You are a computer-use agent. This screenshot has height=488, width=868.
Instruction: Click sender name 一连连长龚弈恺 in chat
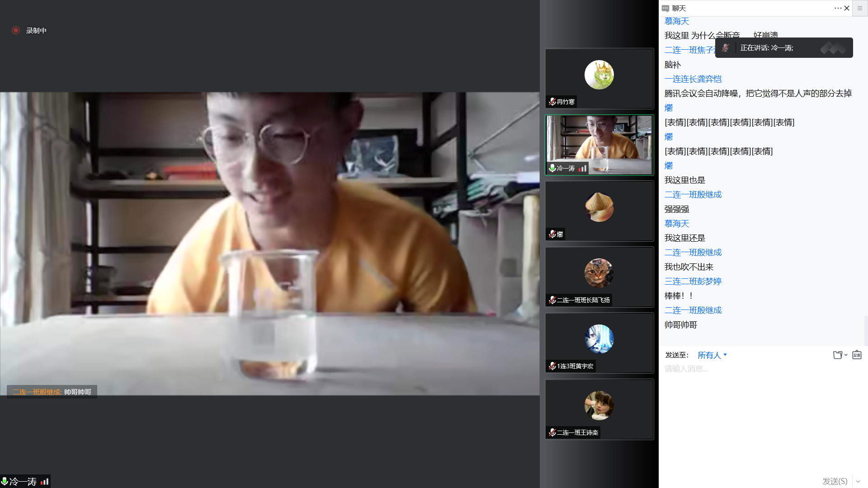pos(693,79)
